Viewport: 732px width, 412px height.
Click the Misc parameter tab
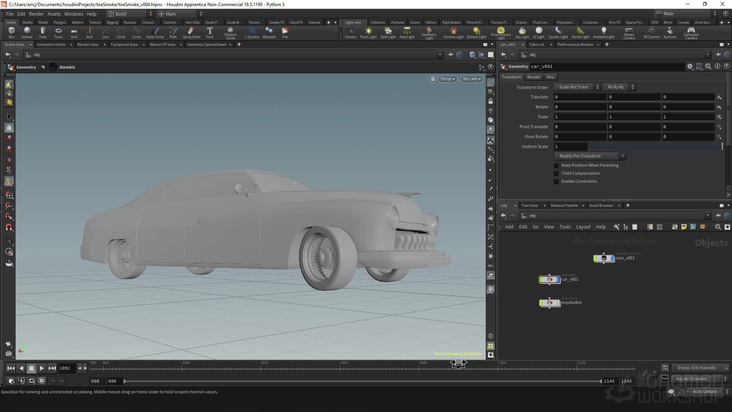pyautogui.click(x=550, y=76)
